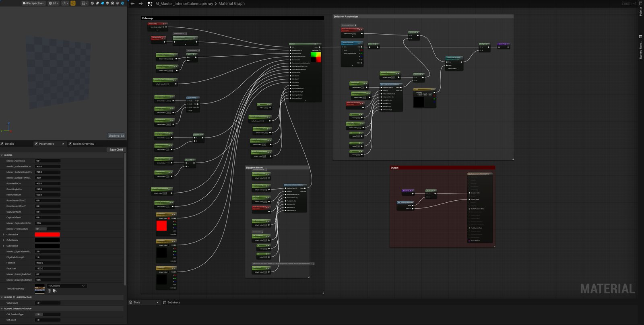Browse to TCA_Rooms asset in Content Browser icon
644x325 pixels.
pos(55,291)
